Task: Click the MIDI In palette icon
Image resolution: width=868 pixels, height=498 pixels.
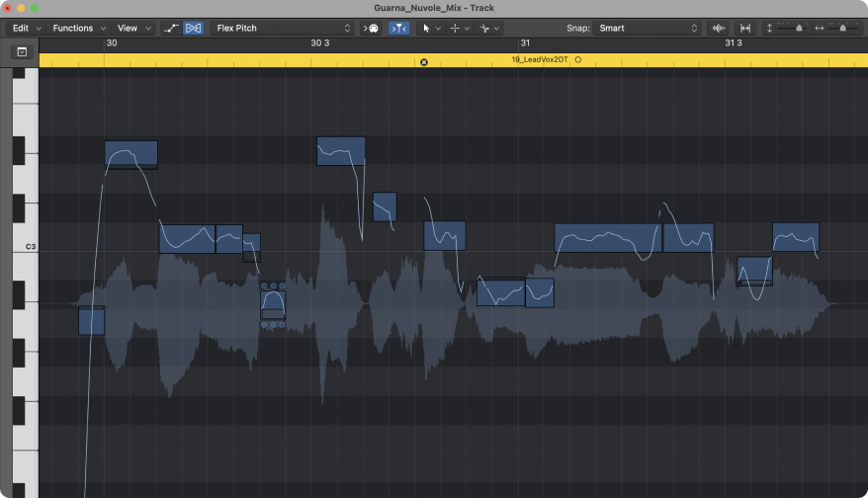Action: [x=371, y=29]
